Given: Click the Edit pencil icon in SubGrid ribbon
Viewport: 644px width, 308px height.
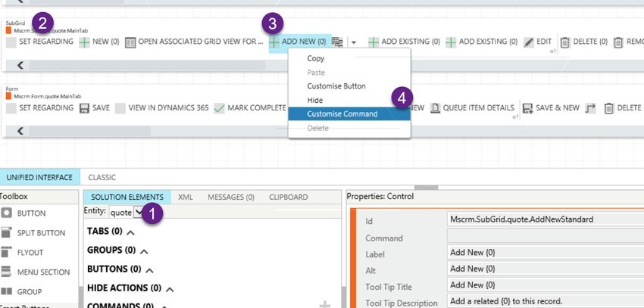Looking at the screenshot, I should click(x=529, y=42).
